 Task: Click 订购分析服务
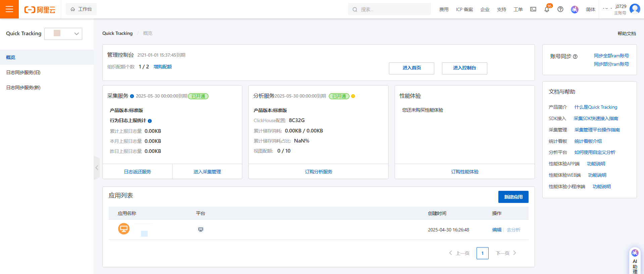[x=318, y=172]
